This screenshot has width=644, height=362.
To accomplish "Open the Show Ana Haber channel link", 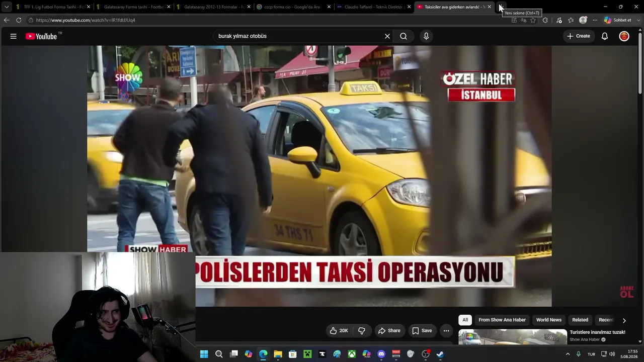I will coord(585,340).
